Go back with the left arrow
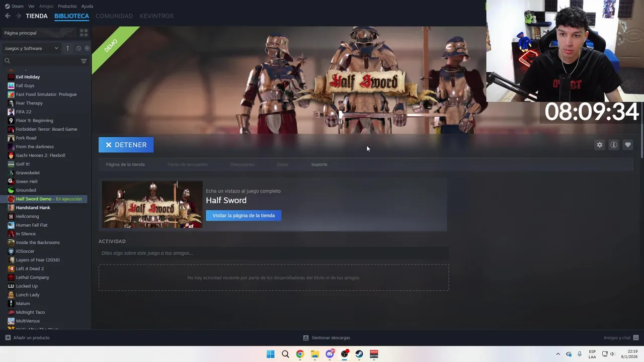The image size is (644, 362). pos(8,16)
